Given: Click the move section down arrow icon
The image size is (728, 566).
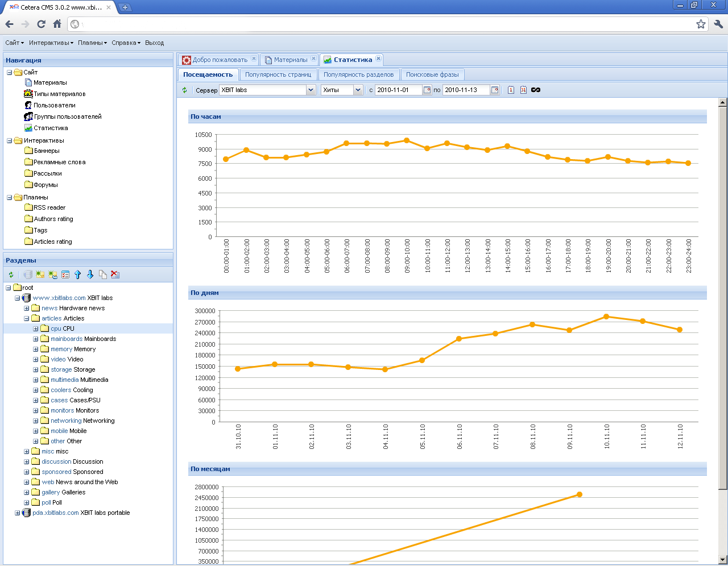Looking at the screenshot, I should coord(90,275).
